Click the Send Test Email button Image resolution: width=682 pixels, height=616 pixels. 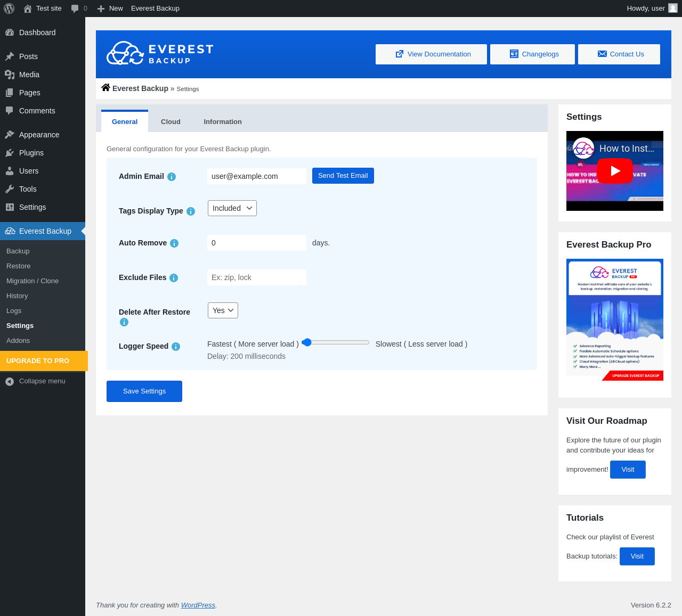click(343, 176)
